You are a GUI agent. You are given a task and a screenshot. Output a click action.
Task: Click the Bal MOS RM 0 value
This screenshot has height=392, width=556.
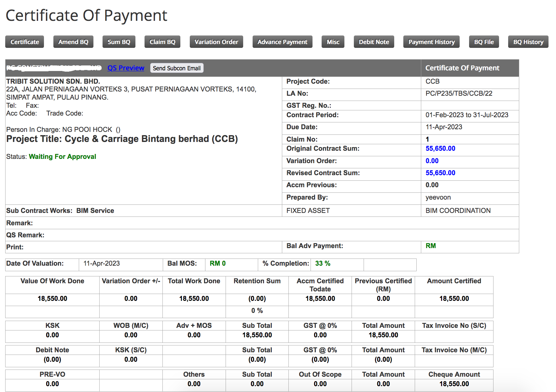[217, 263]
